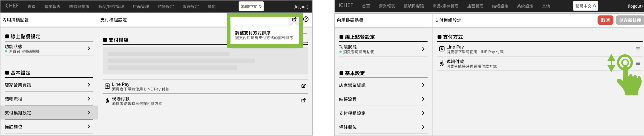The image size is (644, 136).
Task: Click the edit sort-order icon beside the help icon
Action: 294,19
